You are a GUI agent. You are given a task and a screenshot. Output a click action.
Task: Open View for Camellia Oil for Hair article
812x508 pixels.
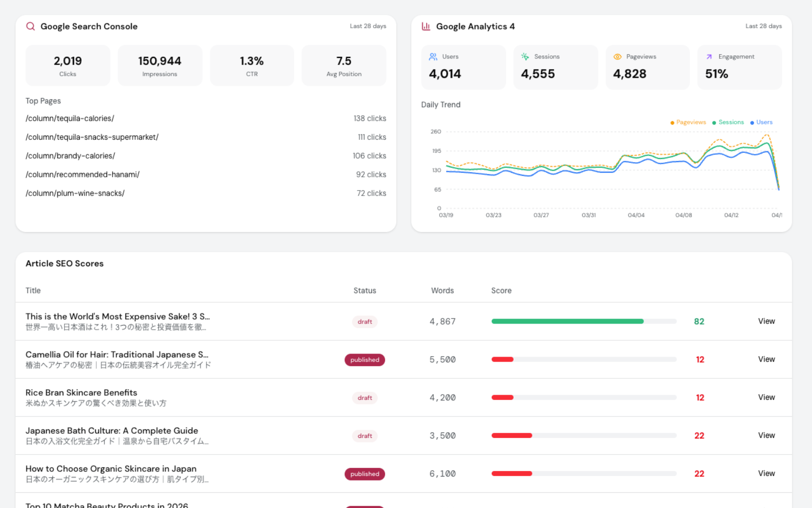(766, 359)
